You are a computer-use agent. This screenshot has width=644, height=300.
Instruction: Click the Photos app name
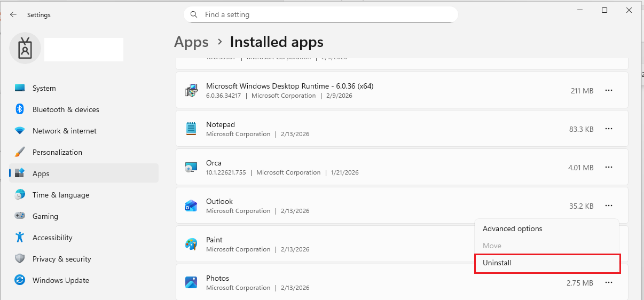[x=217, y=278]
